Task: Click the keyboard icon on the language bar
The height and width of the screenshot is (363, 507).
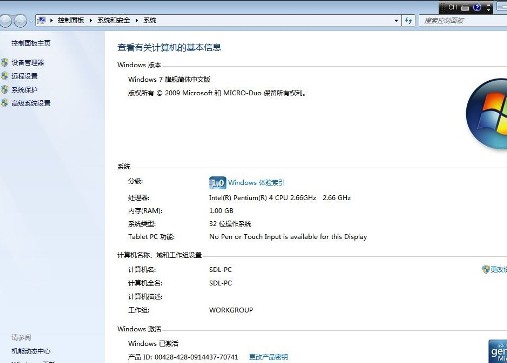Action: pos(465,7)
